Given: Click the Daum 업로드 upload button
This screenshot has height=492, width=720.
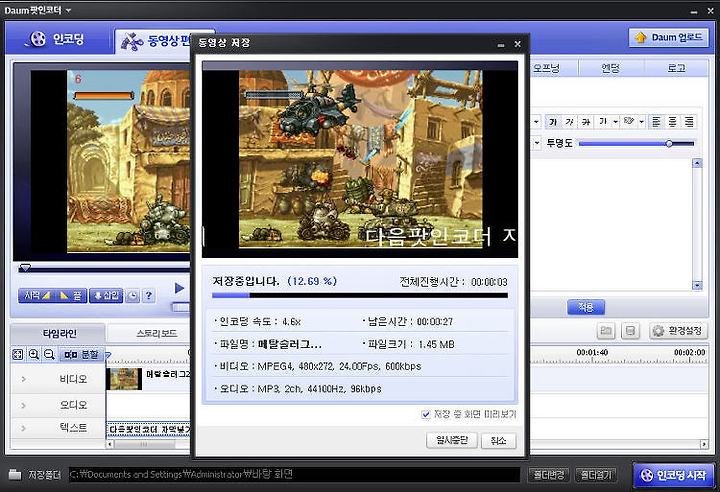Looking at the screenshot, I should pyautogui.click(x=668, y=38).
